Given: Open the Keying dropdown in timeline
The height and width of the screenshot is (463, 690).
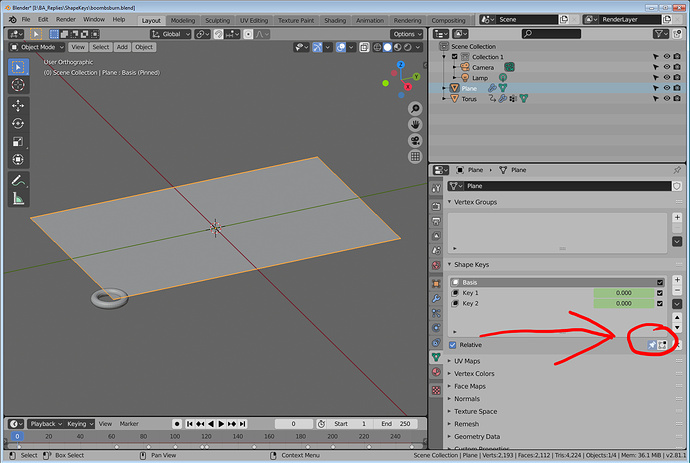Looking at the screenshot, I should pos(80,424).
